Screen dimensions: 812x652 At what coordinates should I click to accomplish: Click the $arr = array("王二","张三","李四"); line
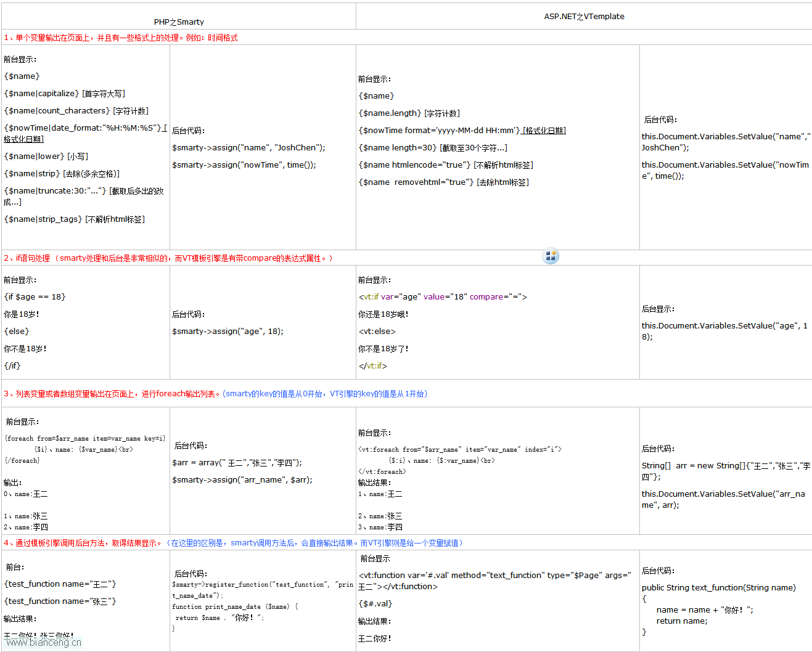pyautogui.click(x=237, y=463)
